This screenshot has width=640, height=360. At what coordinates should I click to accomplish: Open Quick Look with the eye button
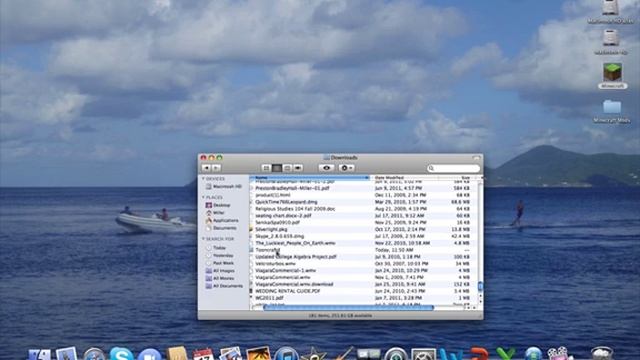pos(326,168)
